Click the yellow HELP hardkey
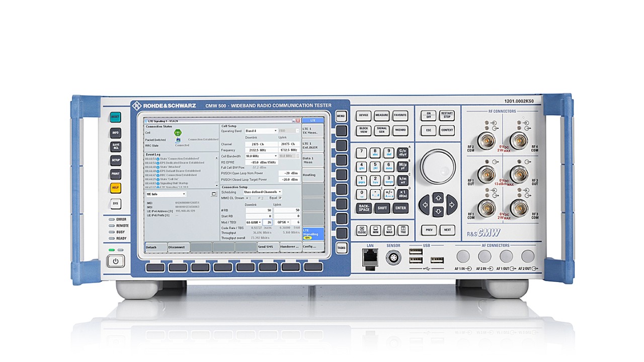Screen dimensions: 644x362 click(x=116, y=188)
